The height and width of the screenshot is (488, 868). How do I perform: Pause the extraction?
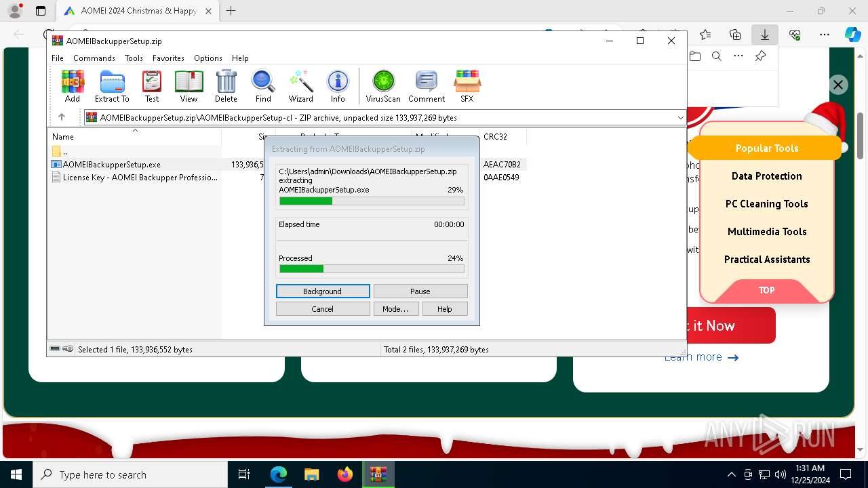[420, 291]
